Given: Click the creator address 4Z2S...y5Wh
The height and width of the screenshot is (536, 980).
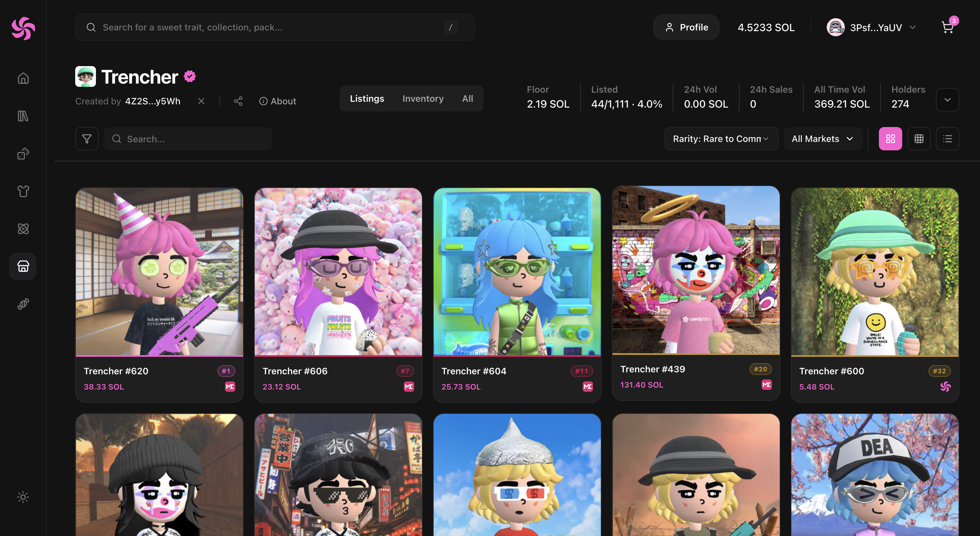Looking at the screenshot, I should coord(153,101).
